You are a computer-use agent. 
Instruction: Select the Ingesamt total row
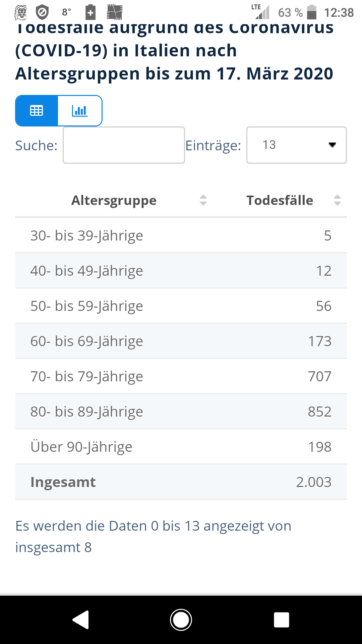pyautogui.click(x=181, y=482)
